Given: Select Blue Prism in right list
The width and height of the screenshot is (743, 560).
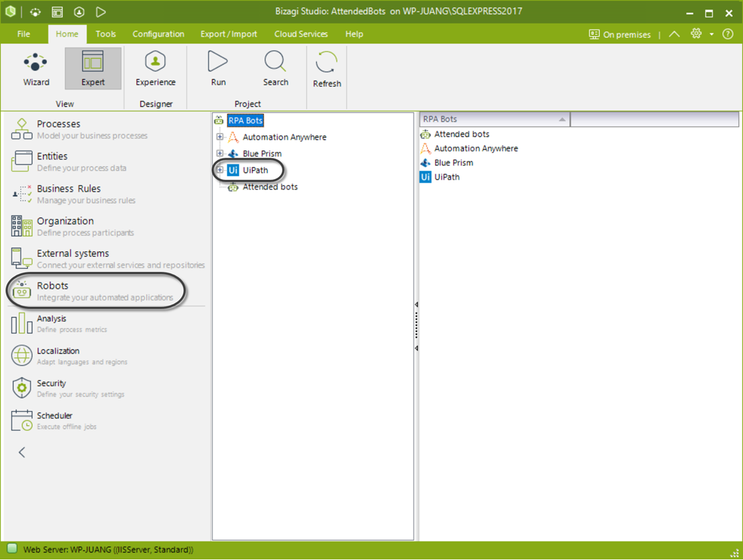Looking at the screenshot, I should tap(454, 163).
